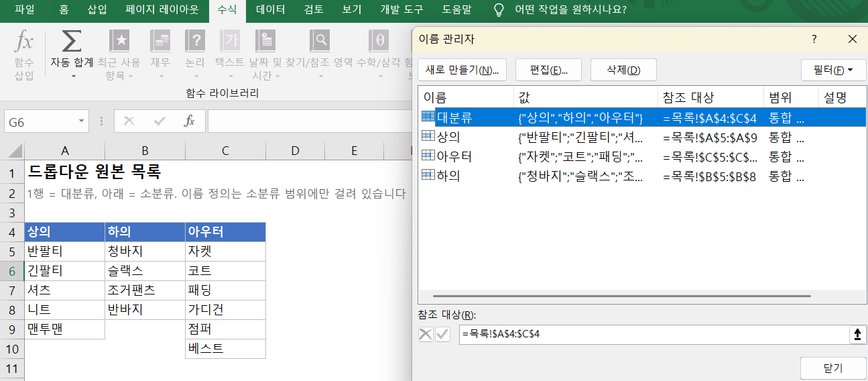Viewport: 868px width, 381px height.
Task: Click the name icon beside 대분류
Action: pos(428,117)
